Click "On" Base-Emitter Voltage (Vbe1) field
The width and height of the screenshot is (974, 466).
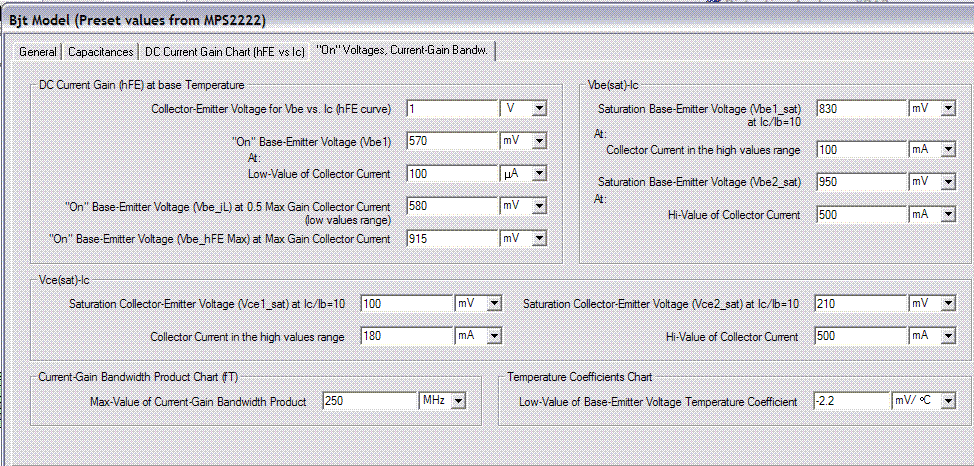(x=452, y=142)
